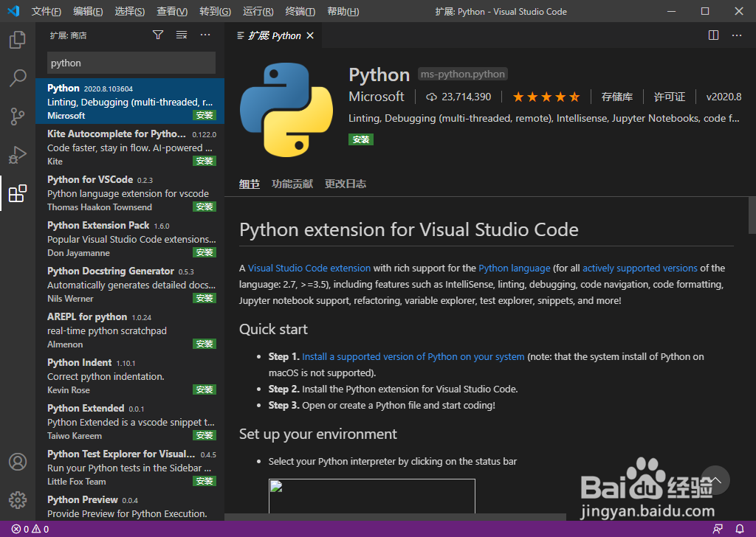Select the 扩展 Python editor tab
The height and width of the screenshot is (537, 756).
click(273, 35)
